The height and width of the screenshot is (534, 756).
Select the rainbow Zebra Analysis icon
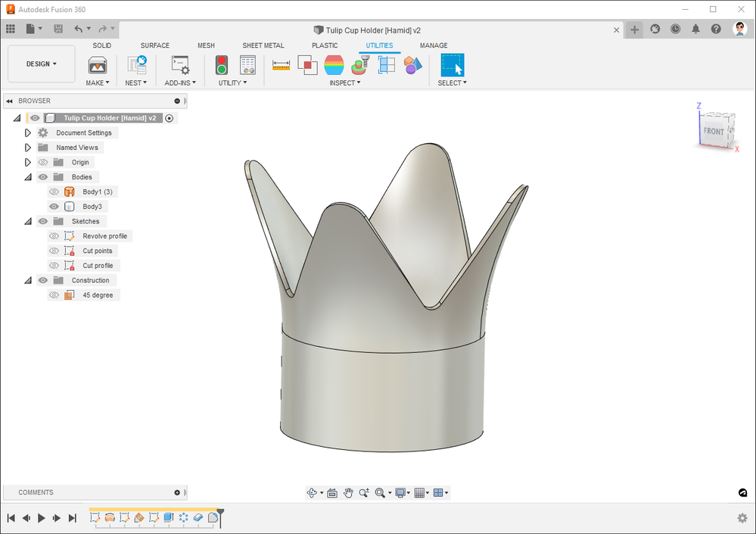click(x=334, y=65)
